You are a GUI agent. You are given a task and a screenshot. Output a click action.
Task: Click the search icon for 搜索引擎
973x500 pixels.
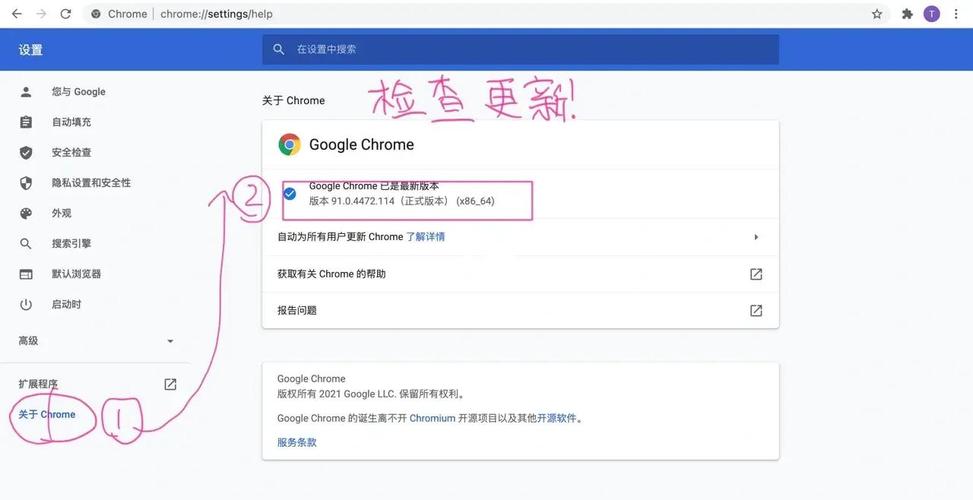tap(26, 244)
